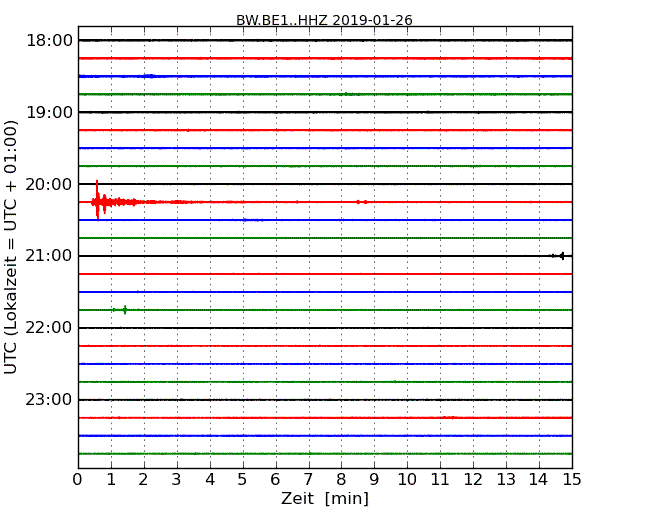Click the single-digit x-axis tick label 4
650x520 pixels.
pos(210,479)
